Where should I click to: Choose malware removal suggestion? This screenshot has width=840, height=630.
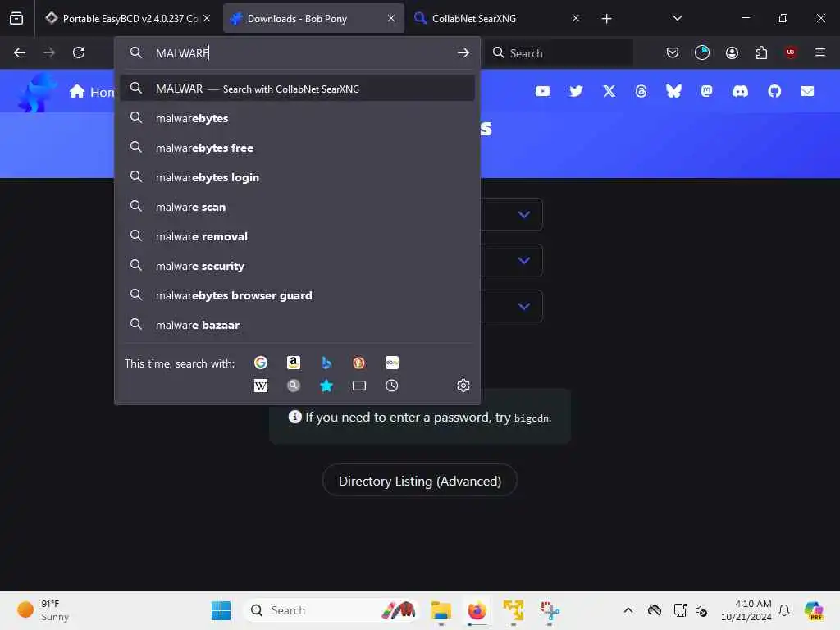297,236
